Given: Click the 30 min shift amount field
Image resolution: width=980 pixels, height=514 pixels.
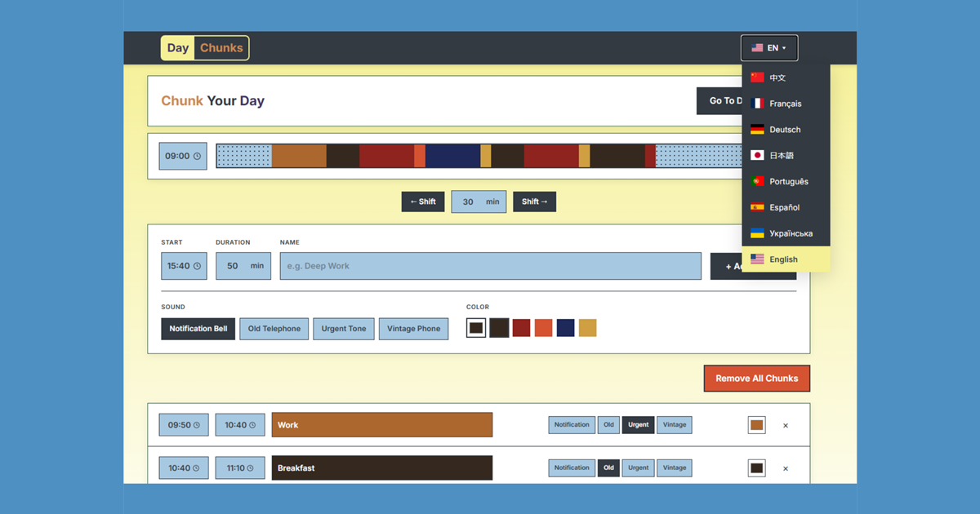Looking at the screenshot, I should tap(479, 202).
